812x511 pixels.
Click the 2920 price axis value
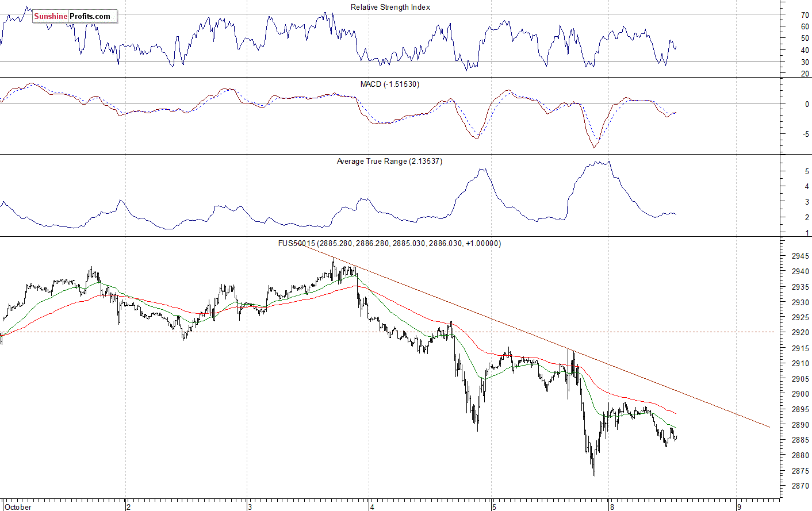coord(800,332)
